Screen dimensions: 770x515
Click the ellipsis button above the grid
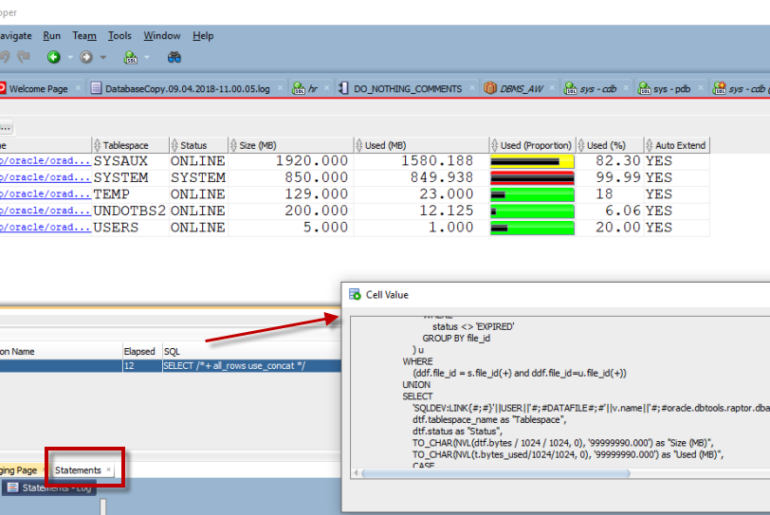pos(6,128)
